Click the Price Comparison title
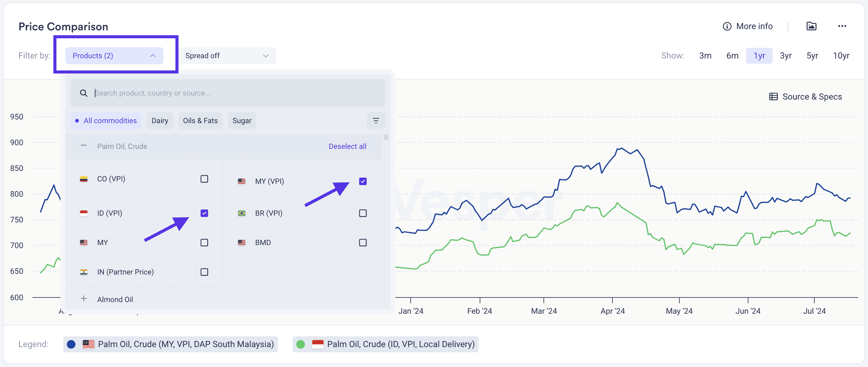 tap(63, 26)
